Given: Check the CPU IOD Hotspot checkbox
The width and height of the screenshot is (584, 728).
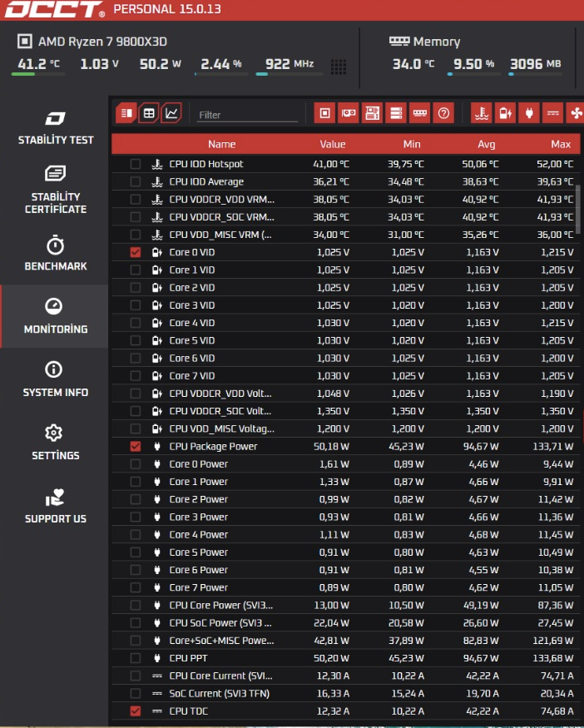Looking at the screenshot, I should coord(135,164).
